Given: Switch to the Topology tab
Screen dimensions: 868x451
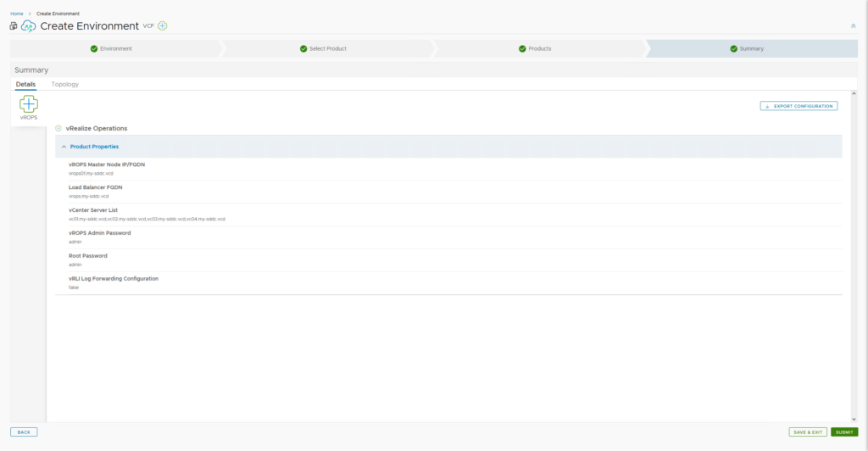Looking at the screenshot, I should tap(64, 84).
